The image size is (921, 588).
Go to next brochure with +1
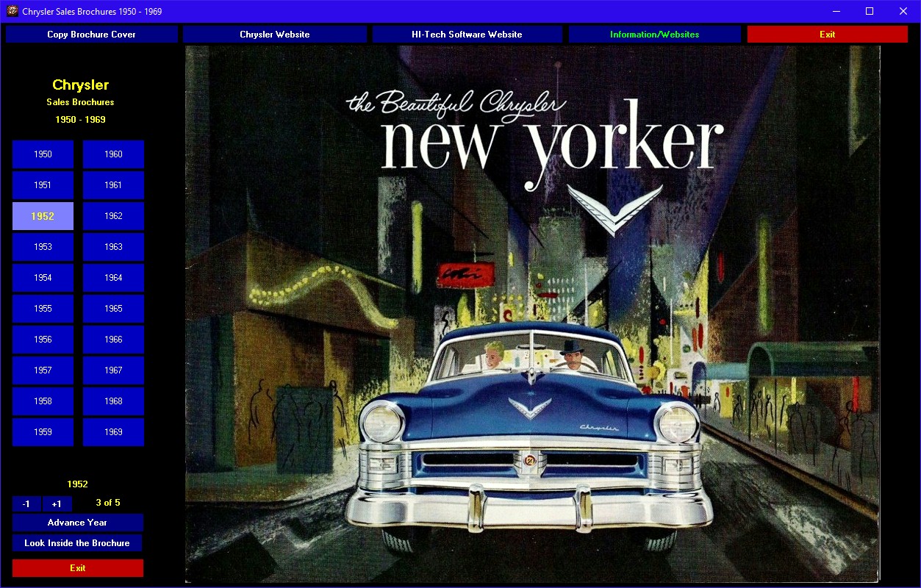click(57, 504)
